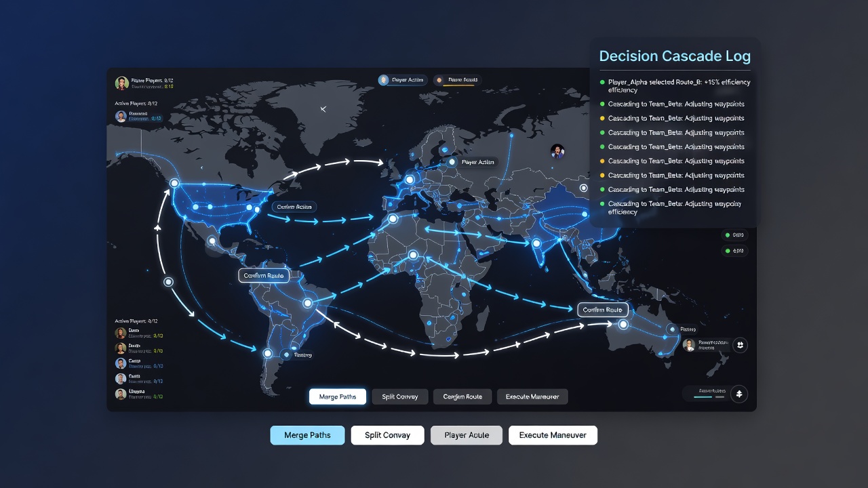Open the group users icon button near New Zealand

tap(740, 345)
